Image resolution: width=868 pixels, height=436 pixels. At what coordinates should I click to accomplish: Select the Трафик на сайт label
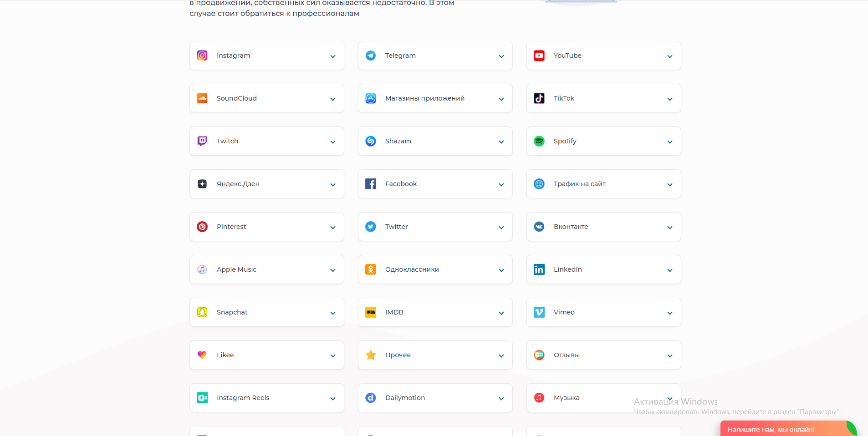[579, 184]
